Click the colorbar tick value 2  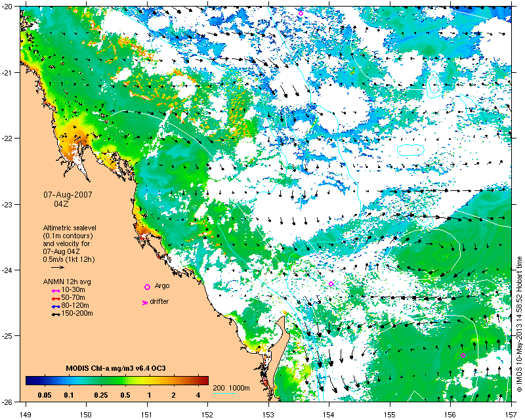click(x=173, y=395)
